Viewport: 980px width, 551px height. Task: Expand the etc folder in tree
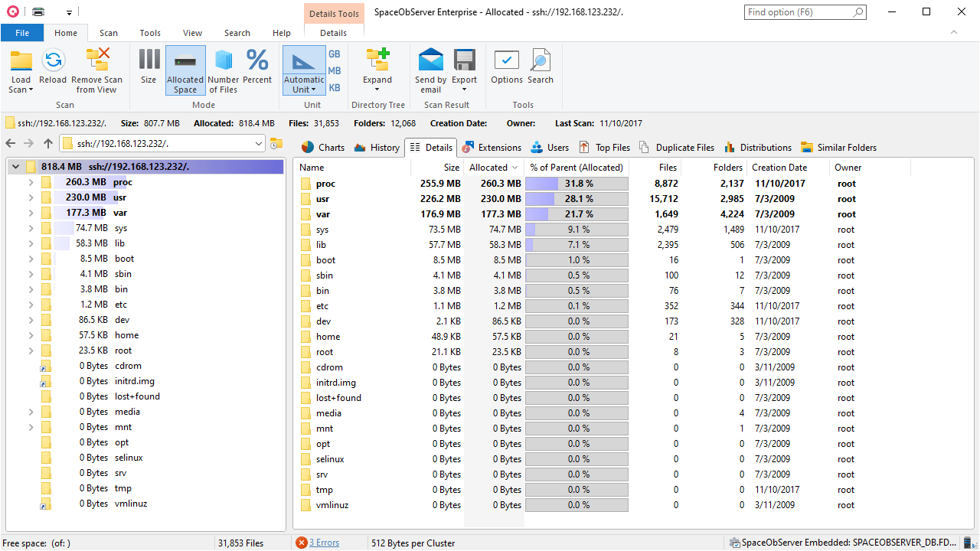pos(31,305)
